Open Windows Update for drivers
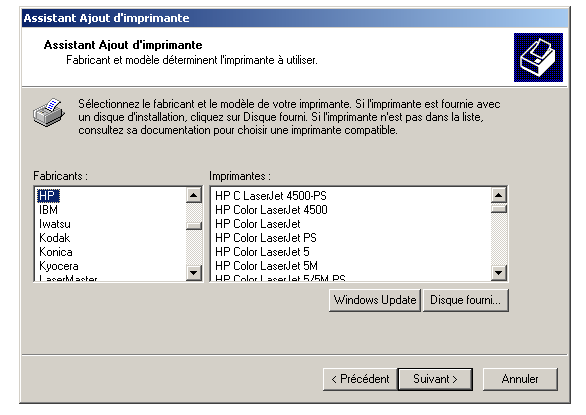Image resolution: width=586 pixels, height=415 pixels. tap(375, 300)
